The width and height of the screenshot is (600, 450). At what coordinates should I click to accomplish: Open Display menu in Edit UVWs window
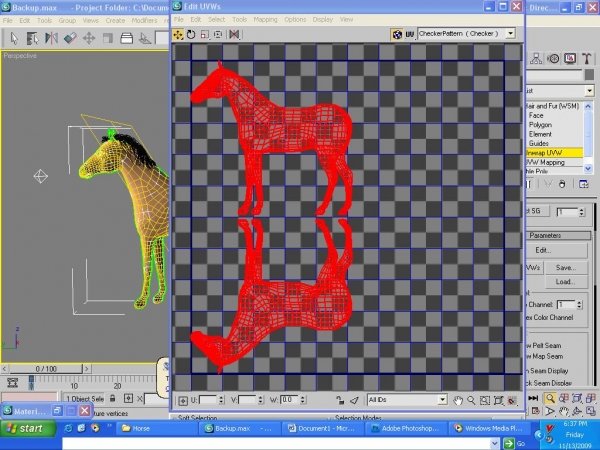coord(323,20)
